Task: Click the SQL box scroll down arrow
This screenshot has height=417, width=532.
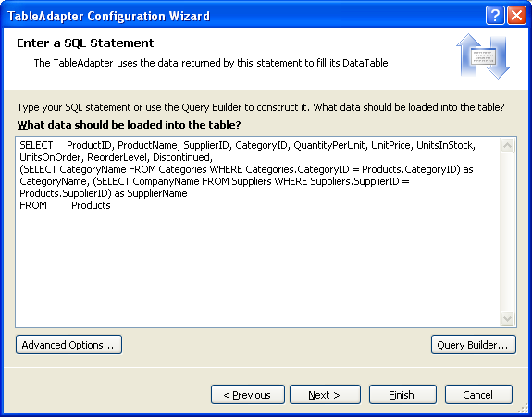Action: click(507, 318)
